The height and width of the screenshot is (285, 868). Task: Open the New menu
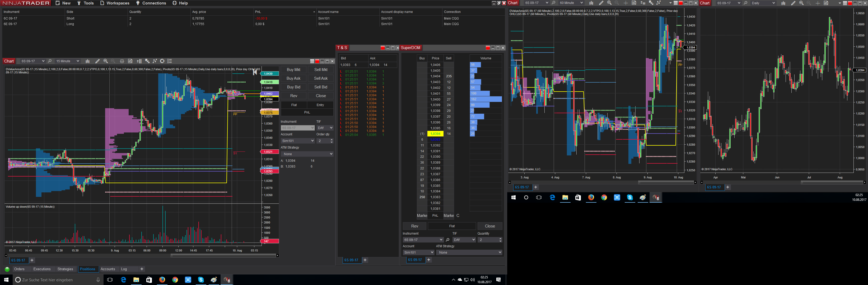pyautogui.click(x=63, y=3)
